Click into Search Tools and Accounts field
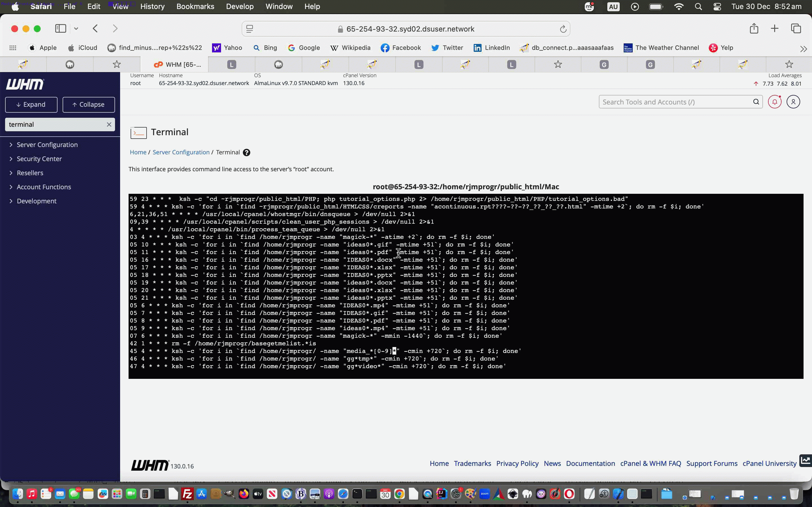 click(674, 102)
